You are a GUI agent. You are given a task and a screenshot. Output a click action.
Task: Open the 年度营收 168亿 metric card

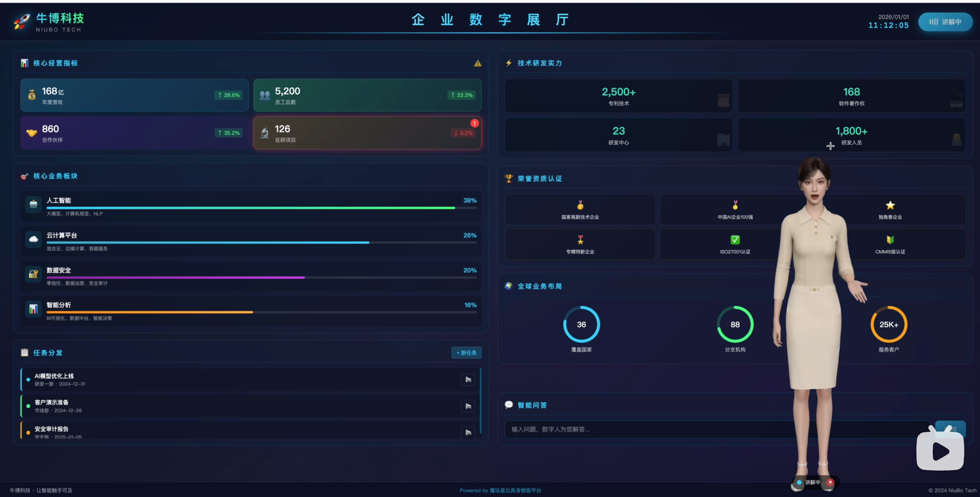coord(134,95)
